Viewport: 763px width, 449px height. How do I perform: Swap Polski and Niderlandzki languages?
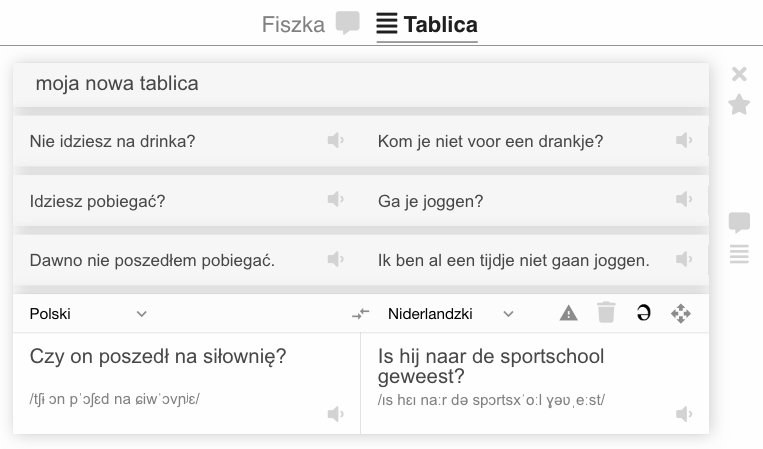click(361, 314)
